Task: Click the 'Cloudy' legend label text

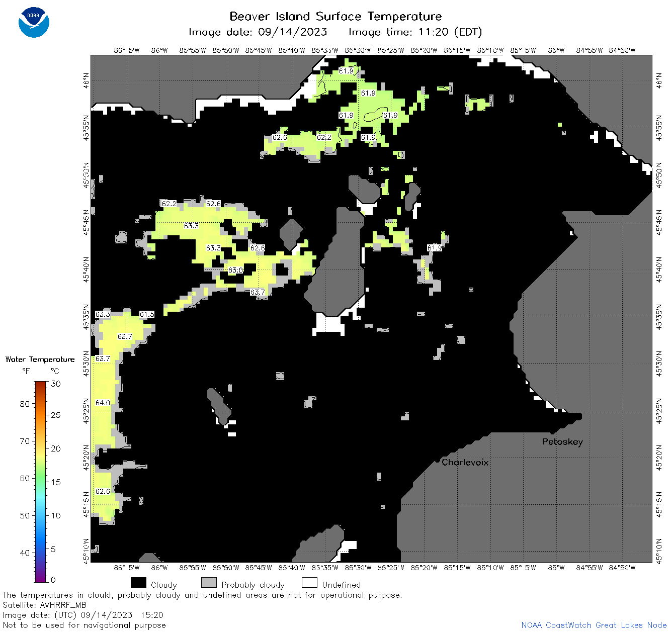Action: (x=164, y=585)
